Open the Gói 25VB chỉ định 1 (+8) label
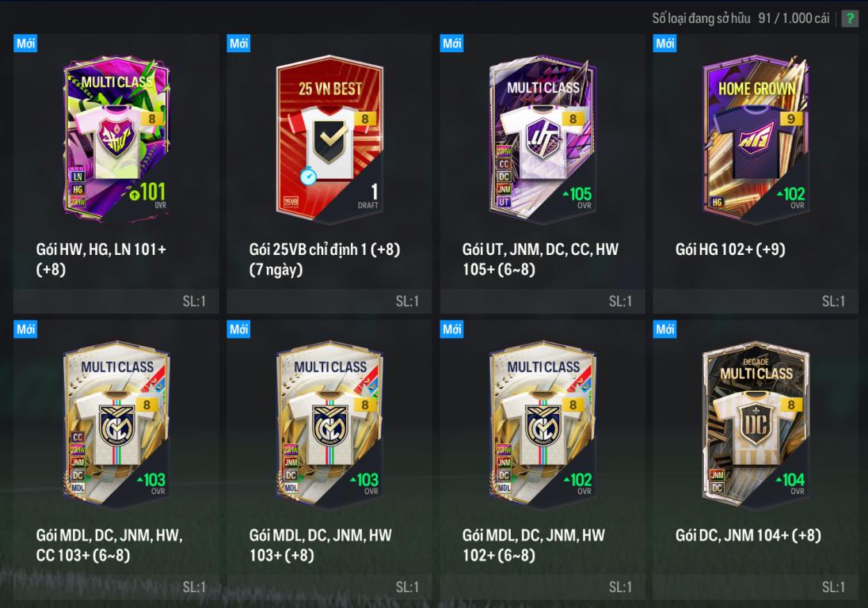 [x=325, y=259]
